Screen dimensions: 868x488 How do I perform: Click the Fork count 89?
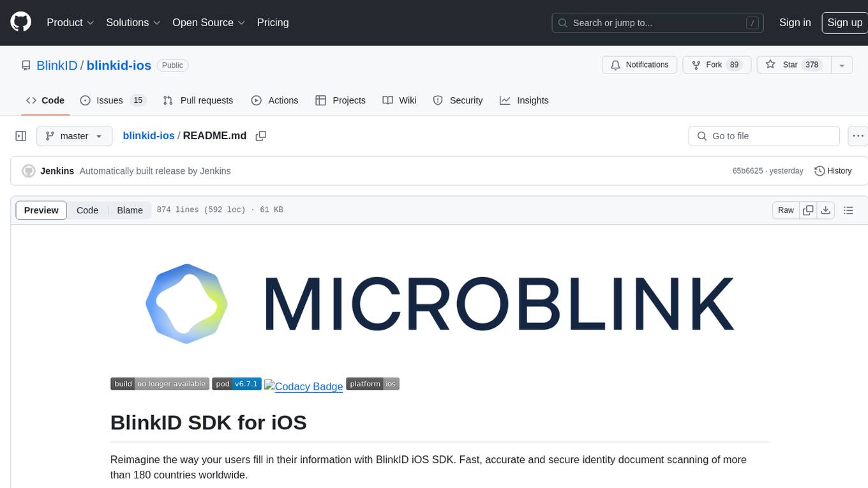pos(734,65)
